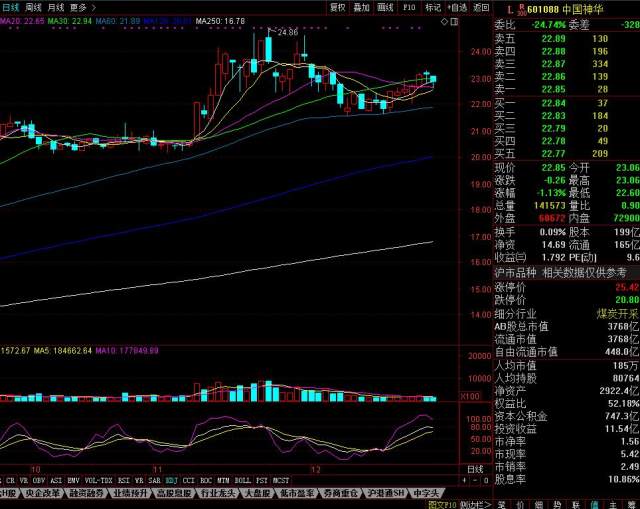Screen dimensions: 640x509
Task: Select the EMV indicator
Action: click(x=73, y=480)
